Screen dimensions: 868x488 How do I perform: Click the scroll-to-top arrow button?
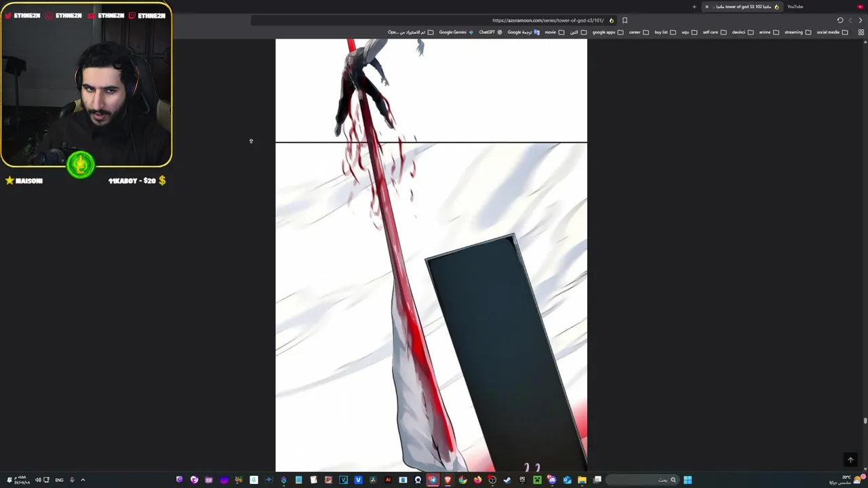[x=850, y=460]
